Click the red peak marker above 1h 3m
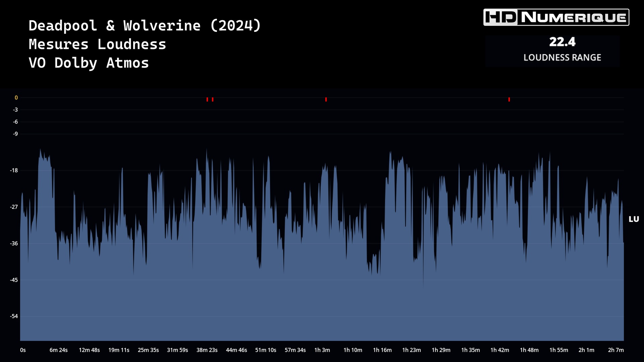Image resolution: width=644 pixels, height=362 pixels. pos(326,100)
